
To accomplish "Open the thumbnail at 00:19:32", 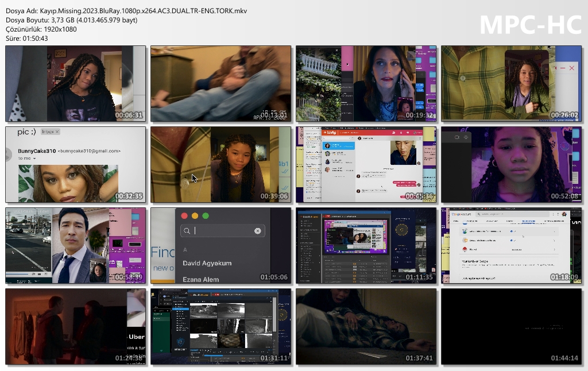I will [x=366, y=84].
